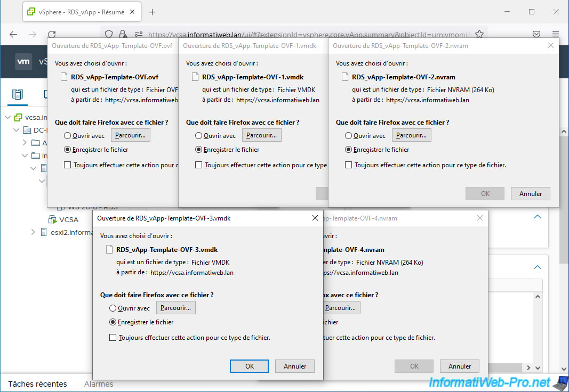Click inner panel scrollbar down arrow
Viewport: 569px width, 392px height.
pos(538,367)
